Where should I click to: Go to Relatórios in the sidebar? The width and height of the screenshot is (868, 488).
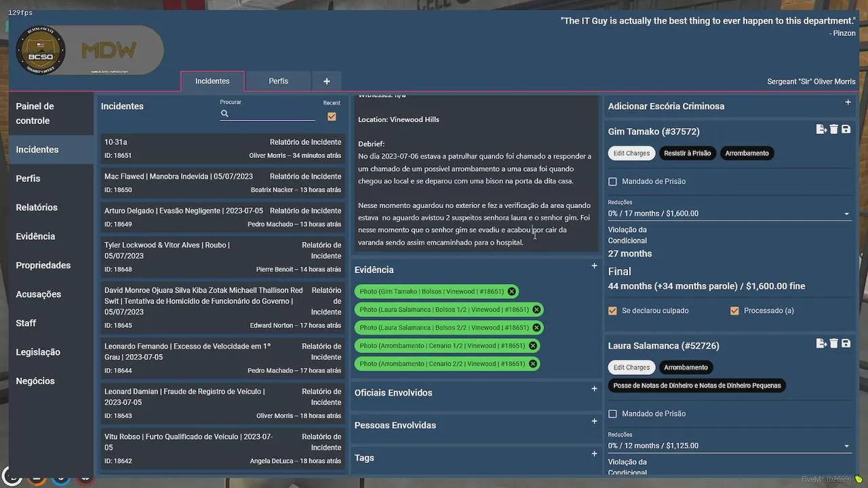click(x=51, y=207)
